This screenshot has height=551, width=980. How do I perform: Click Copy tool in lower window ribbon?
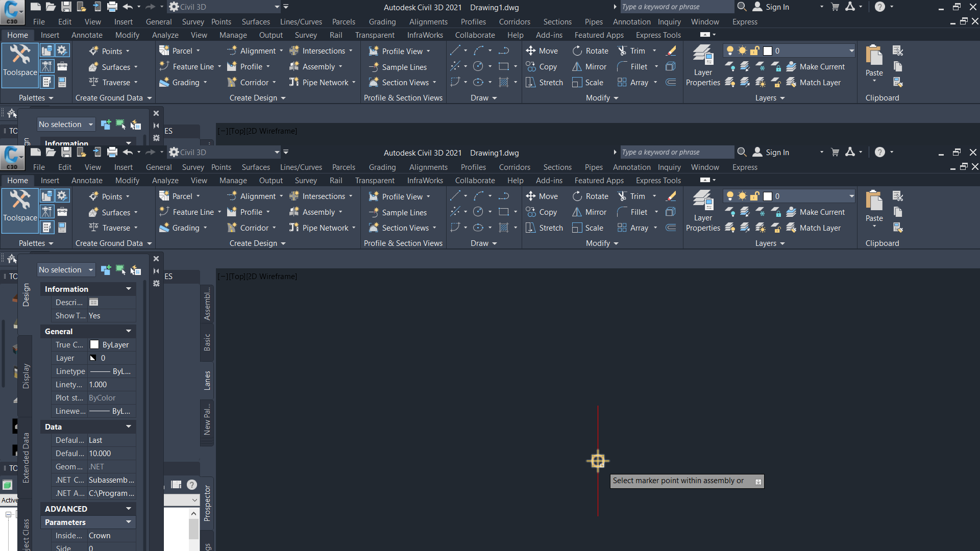pyautogui.click(x=541, y=212)
